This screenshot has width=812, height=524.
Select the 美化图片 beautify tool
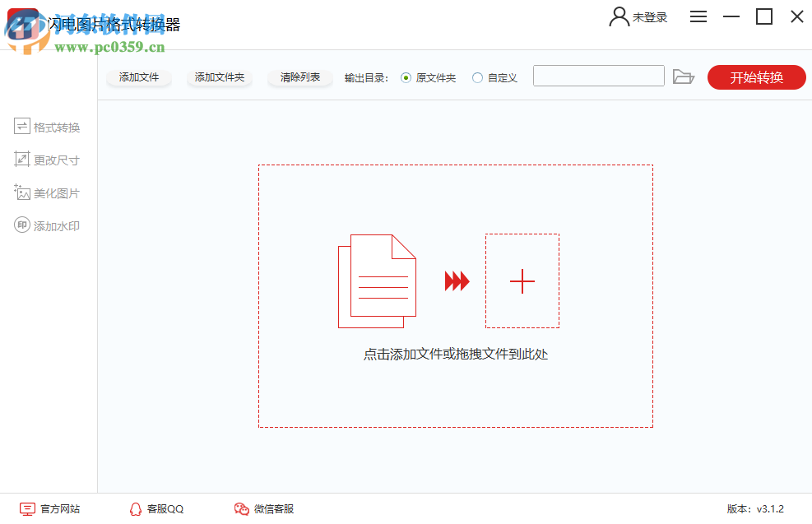point(47,192)
